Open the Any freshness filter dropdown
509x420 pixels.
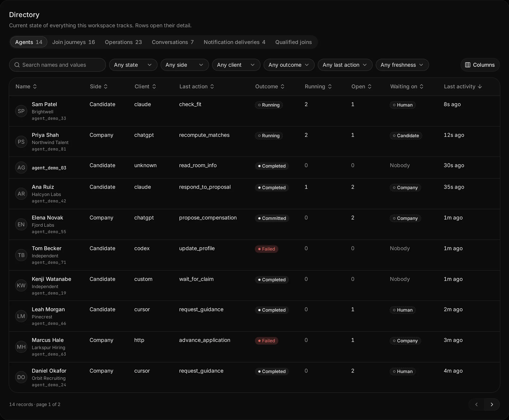pos(402,65)
